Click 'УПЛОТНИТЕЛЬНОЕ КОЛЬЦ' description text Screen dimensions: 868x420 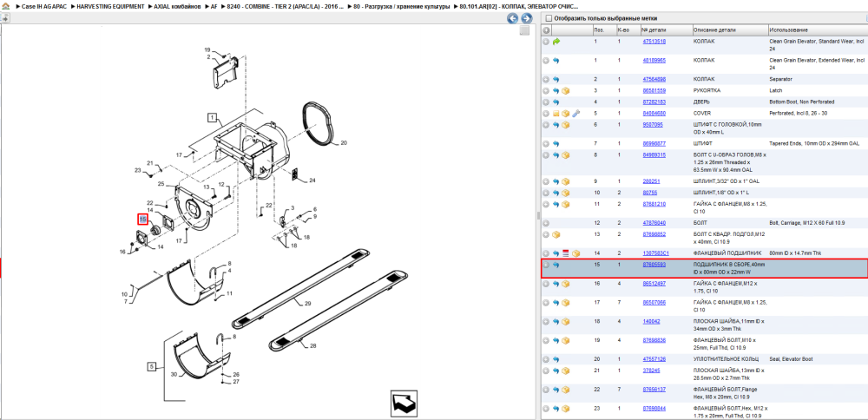pyautogui.click(x=724, y=359)
